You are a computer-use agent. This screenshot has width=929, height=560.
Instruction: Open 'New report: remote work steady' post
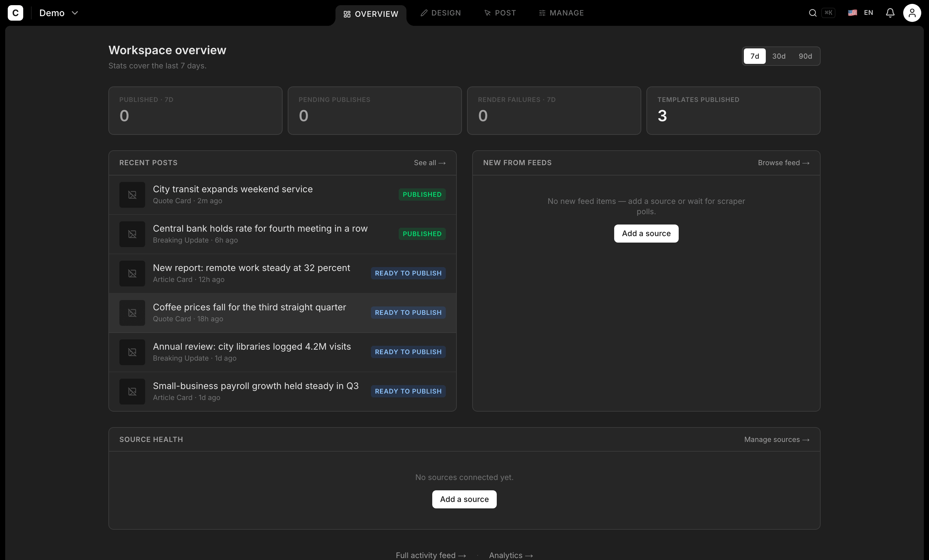[x=282, y=274]
